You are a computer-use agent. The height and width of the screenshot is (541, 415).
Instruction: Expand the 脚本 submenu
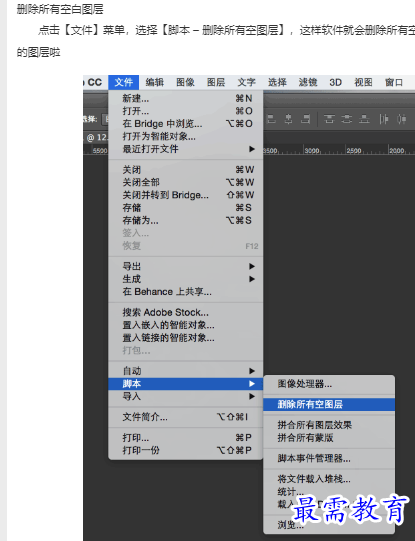coord(186,384)
